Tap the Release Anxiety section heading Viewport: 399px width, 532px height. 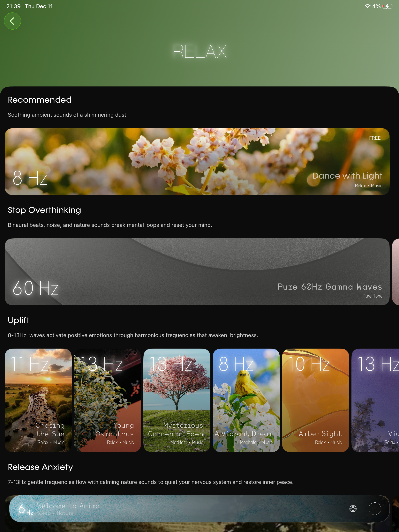point(40,467)
